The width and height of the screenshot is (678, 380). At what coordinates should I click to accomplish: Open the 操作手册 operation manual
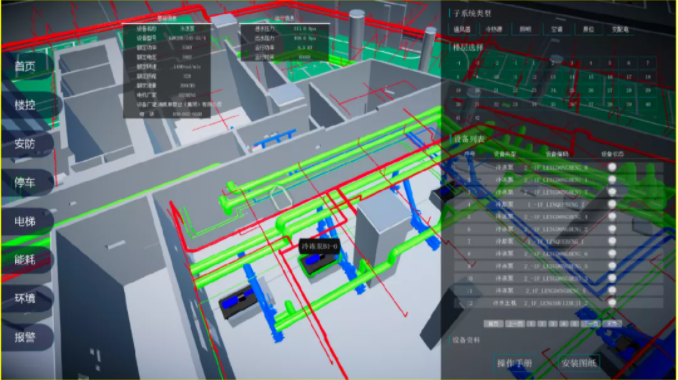click(515, 363)
